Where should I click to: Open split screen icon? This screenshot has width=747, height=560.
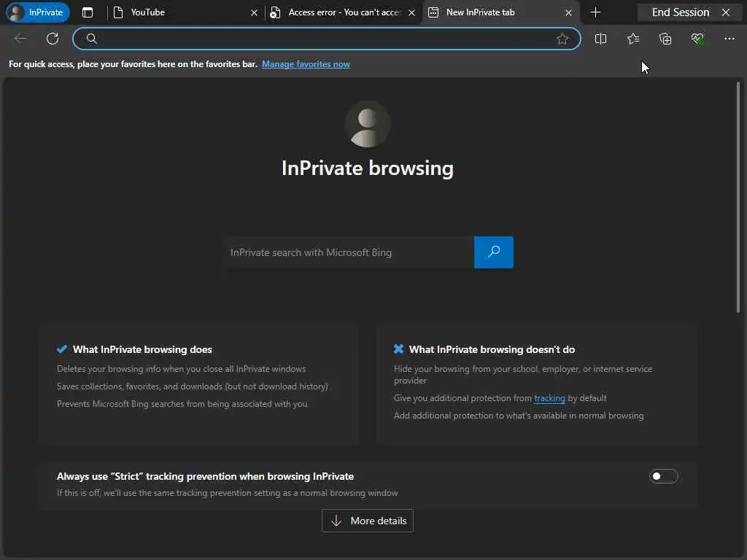click(x=601, y=39)
